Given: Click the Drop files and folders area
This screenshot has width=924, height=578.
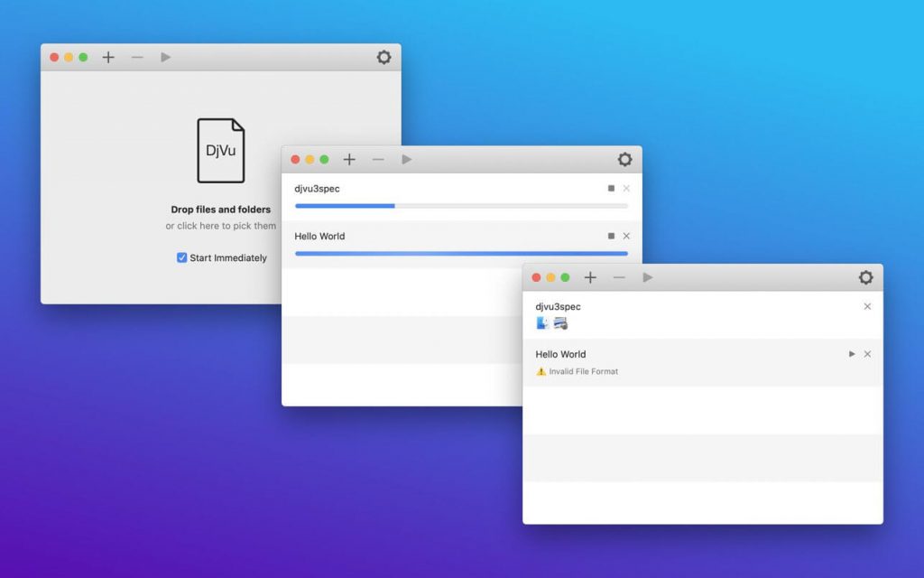Looking at the screenshot, I should pyautogui.click(x=221, y=209).
